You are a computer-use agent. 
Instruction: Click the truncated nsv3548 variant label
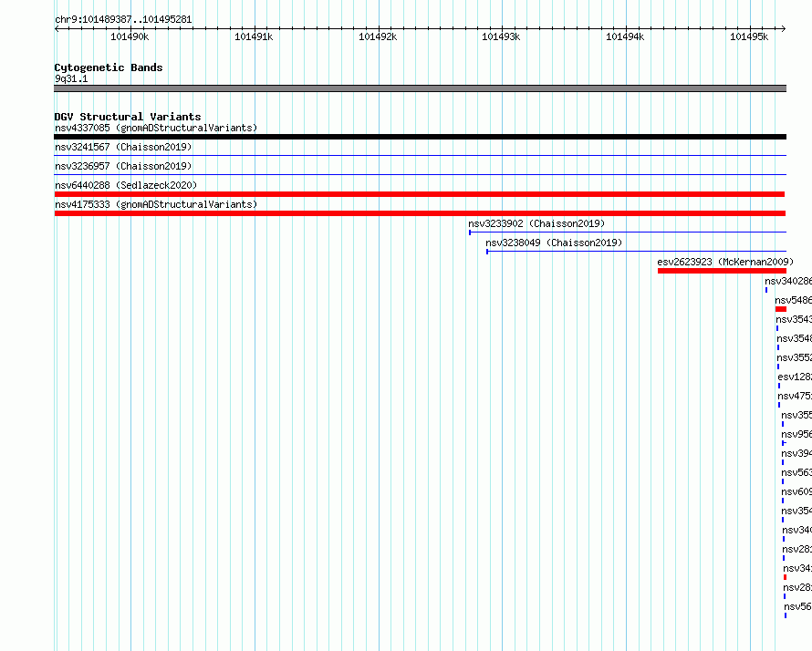pos(794,338)
